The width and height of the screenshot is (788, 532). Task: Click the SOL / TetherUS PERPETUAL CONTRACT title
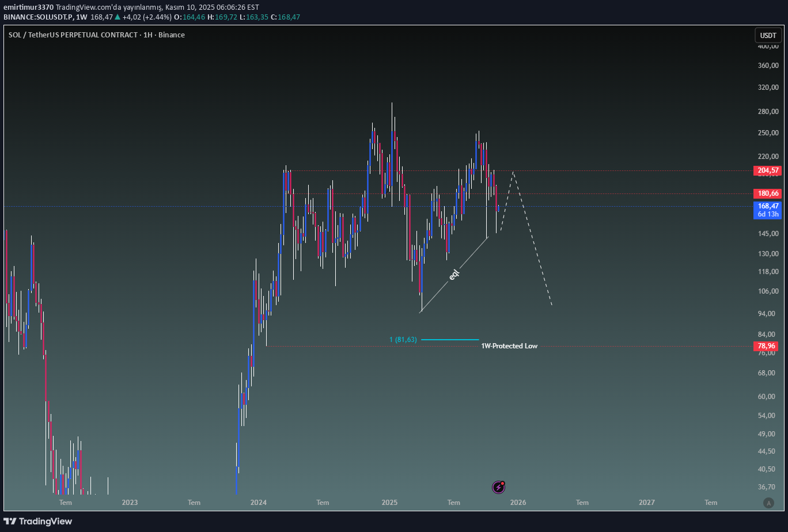[x=97, y=35]
